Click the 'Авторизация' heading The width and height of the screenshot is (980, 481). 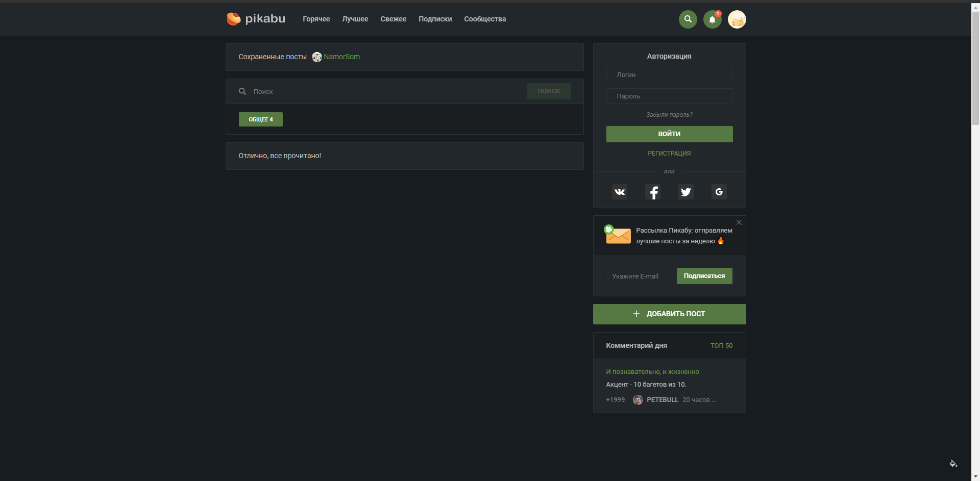click(669, 56)
